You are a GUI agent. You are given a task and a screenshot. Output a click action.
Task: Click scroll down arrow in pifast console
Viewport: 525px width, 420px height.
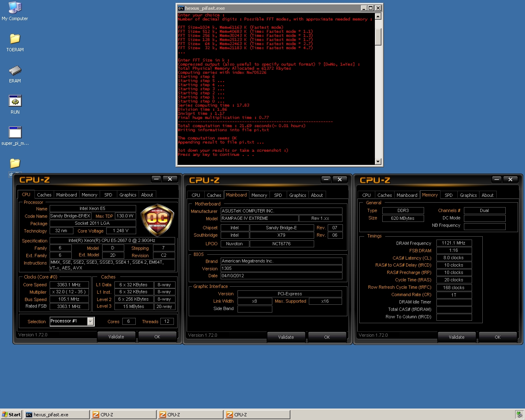click(x=378, y=162)
